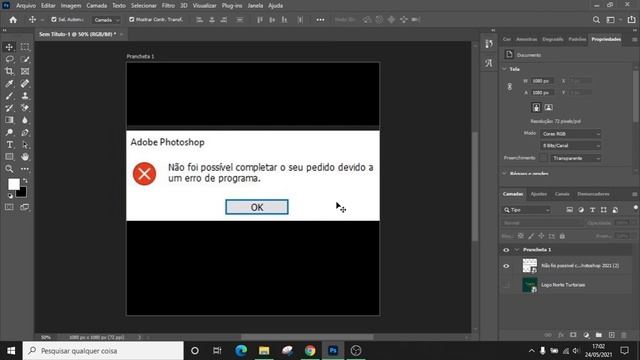Viewport: 640px width, 360px height.
Task: Click the Home icon in options bar
Action: click(x=13, y=20)
